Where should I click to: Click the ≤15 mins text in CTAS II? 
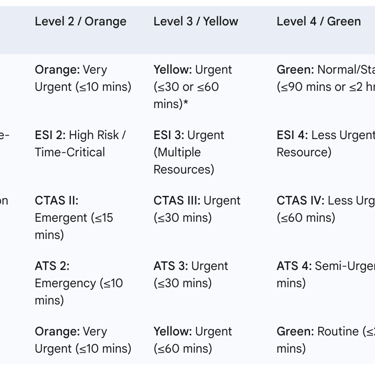click(74, 226)
